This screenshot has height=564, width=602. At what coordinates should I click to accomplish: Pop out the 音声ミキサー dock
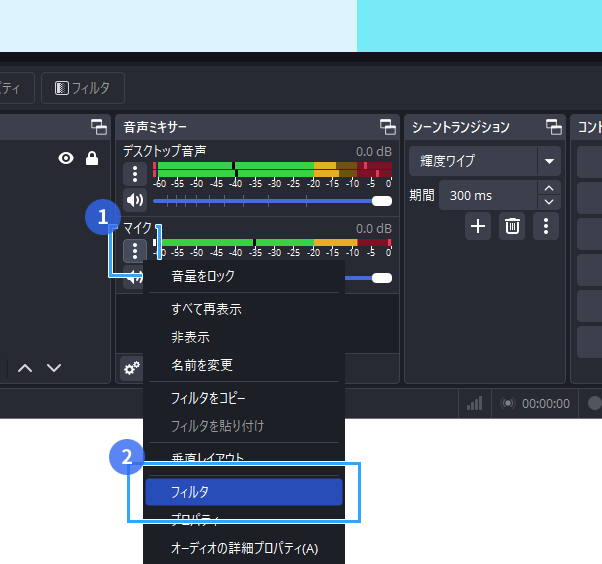(388, 127)
